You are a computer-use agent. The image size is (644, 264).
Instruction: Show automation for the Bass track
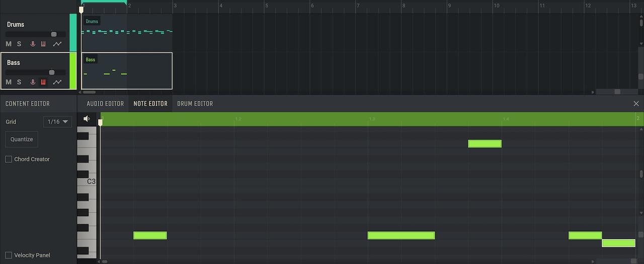click(57, 82)
